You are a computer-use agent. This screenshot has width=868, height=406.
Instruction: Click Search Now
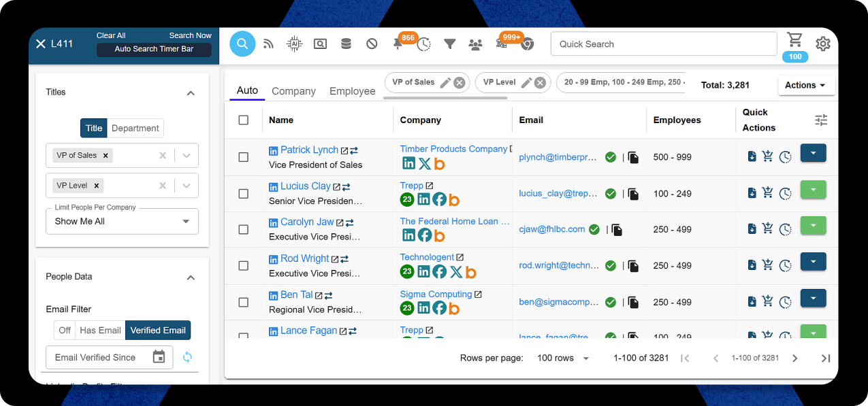click(191, 35)
